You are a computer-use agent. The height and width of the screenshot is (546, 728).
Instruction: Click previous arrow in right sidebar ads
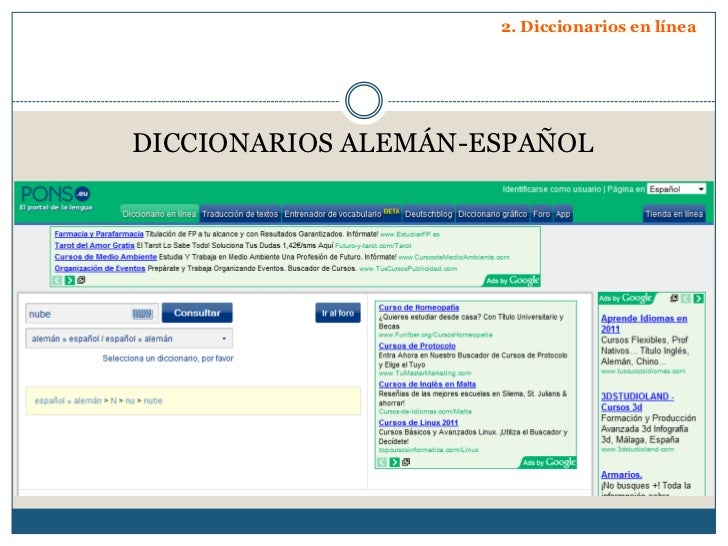[686, 299]
